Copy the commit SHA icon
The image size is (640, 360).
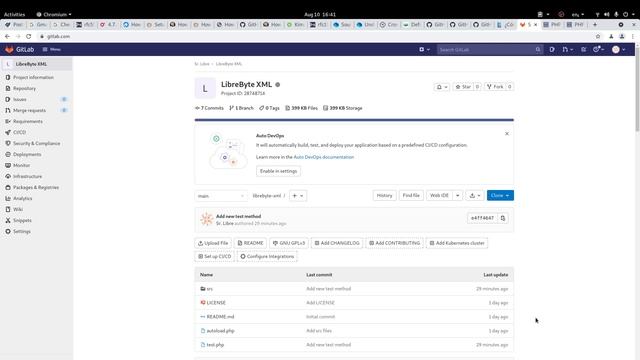click(x=503, y=218)
